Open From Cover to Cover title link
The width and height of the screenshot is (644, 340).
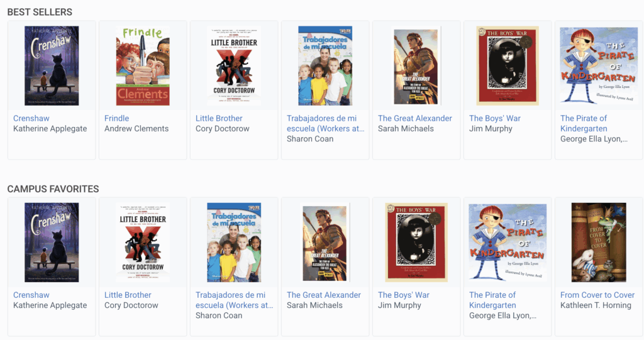pos(597,295)
